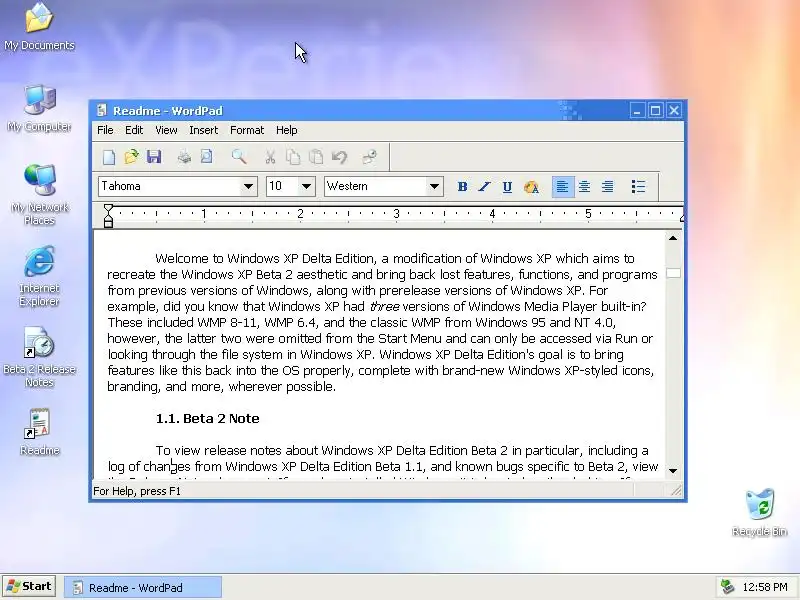
Task: Click the italic word "three" in text
Action: (384, 307)
